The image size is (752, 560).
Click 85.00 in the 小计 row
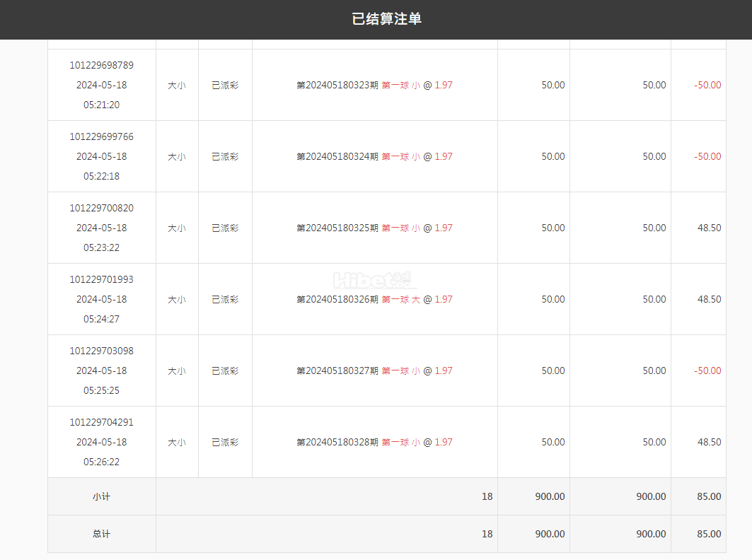(710, 496)
